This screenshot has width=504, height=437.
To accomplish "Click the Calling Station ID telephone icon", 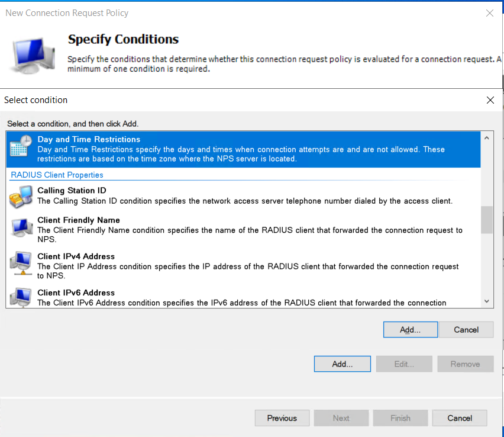I will (21, 197).
